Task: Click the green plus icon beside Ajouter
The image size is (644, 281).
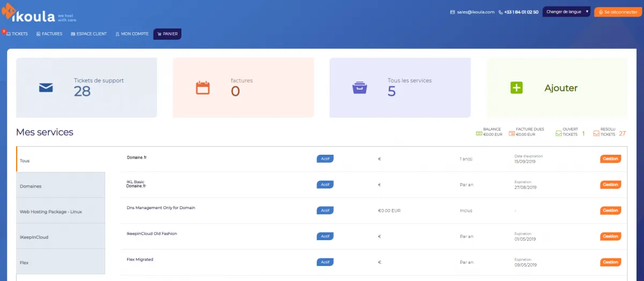Action: pyautogui.click(x=516, y=88)
